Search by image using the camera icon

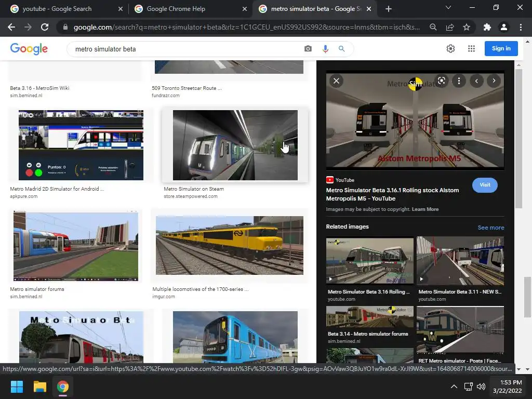point(308,49)
